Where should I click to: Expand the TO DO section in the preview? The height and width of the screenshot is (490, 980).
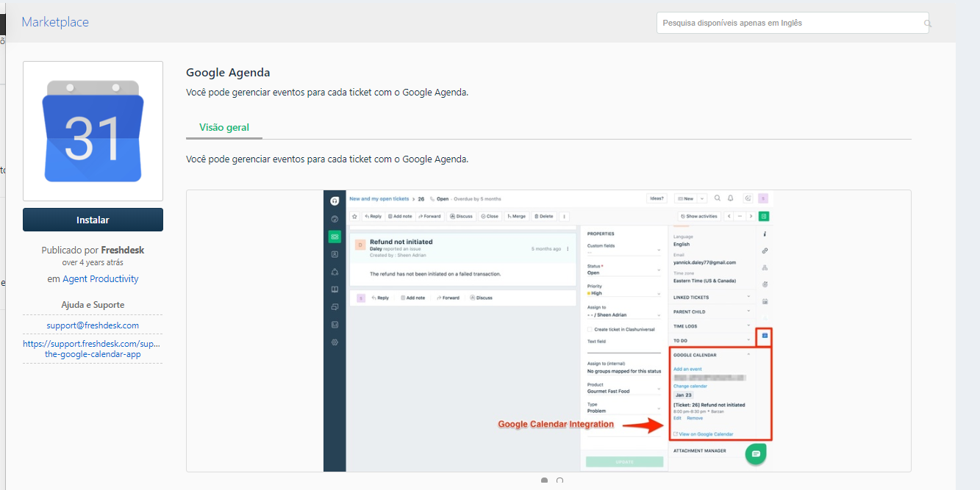click(712, 340)
